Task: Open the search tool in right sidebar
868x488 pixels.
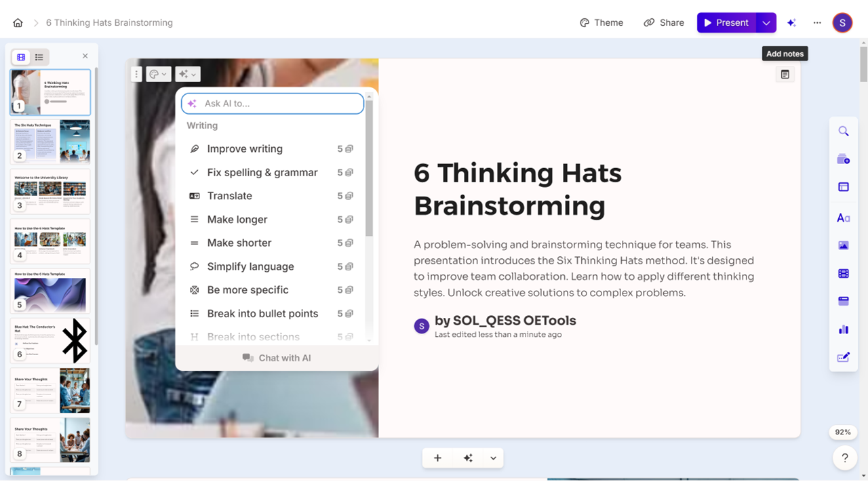Action: tap(844, 131)
